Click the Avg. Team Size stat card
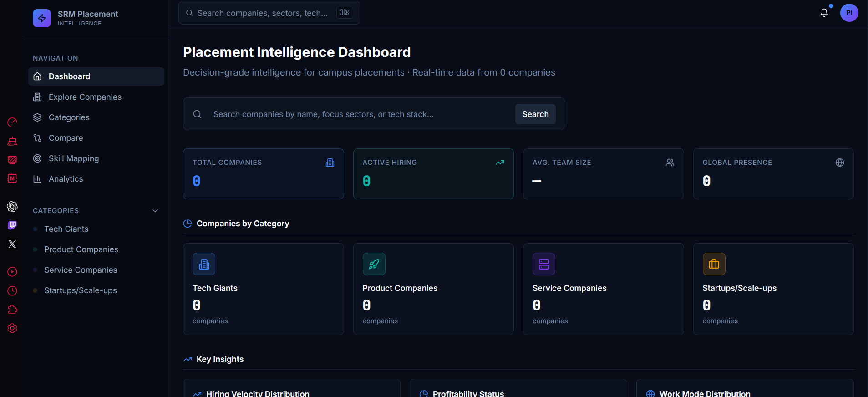Screen dimensions: 868x397 [604, 174]
